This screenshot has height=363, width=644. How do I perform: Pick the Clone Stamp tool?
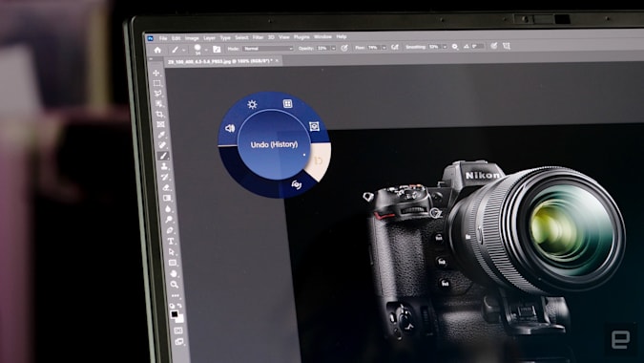click(164, 166)
